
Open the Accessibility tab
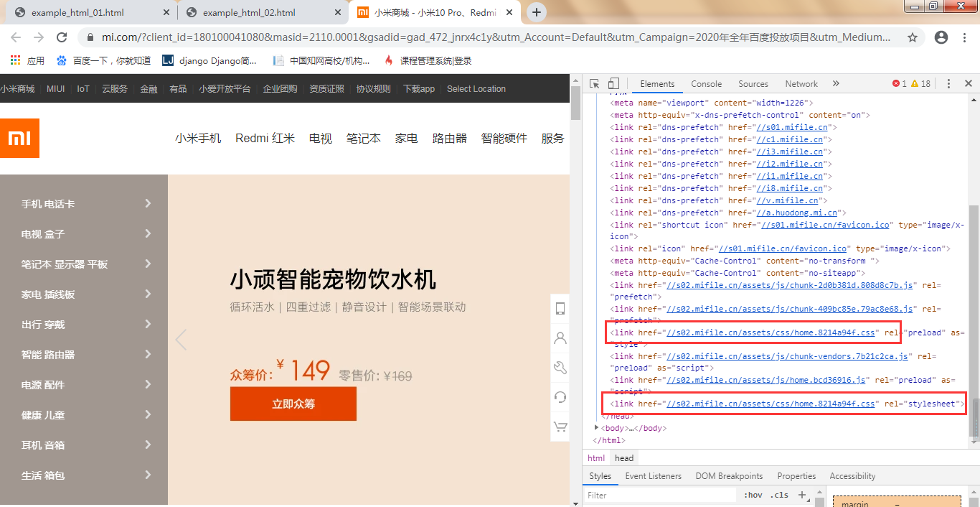click(852, 476)
